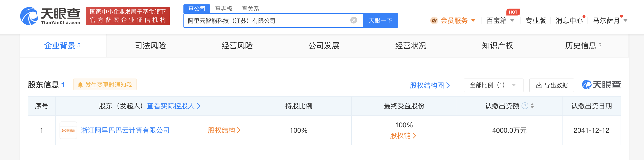Open 查看实际控股人 link
Viewport: 644px width, 160px height.
click(173, 106)
